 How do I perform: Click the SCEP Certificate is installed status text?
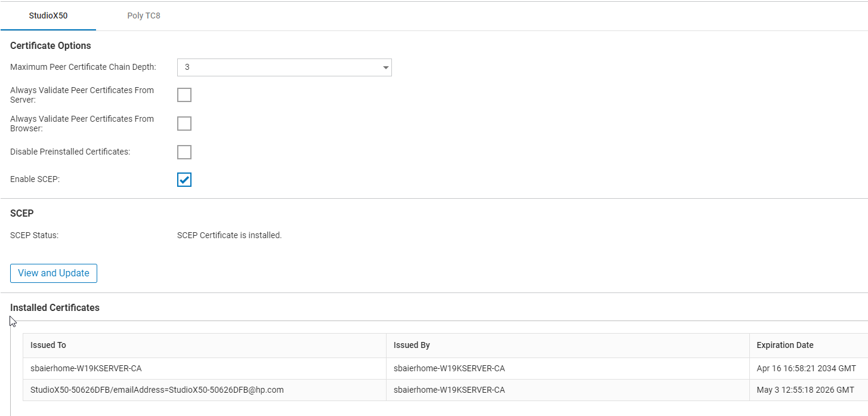pos(229,235)
